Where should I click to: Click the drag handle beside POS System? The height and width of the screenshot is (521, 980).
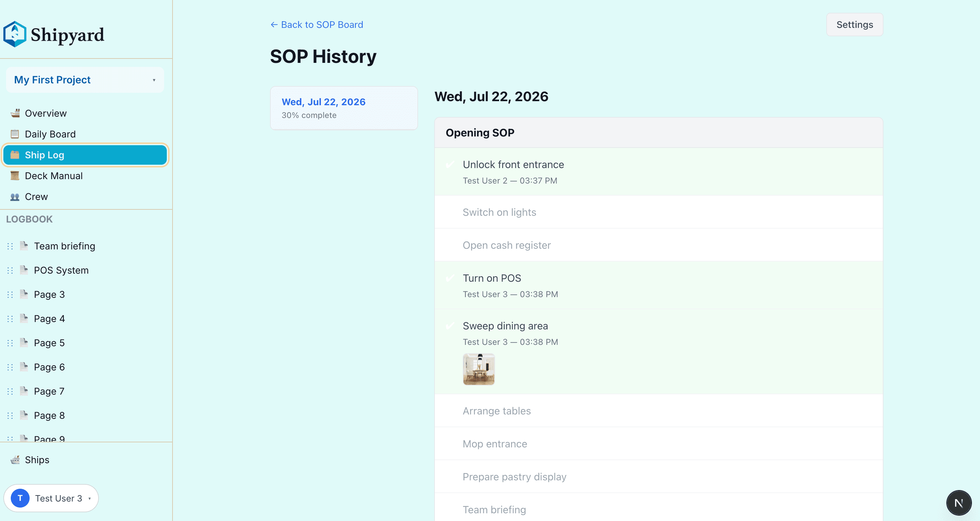(10, 270)
